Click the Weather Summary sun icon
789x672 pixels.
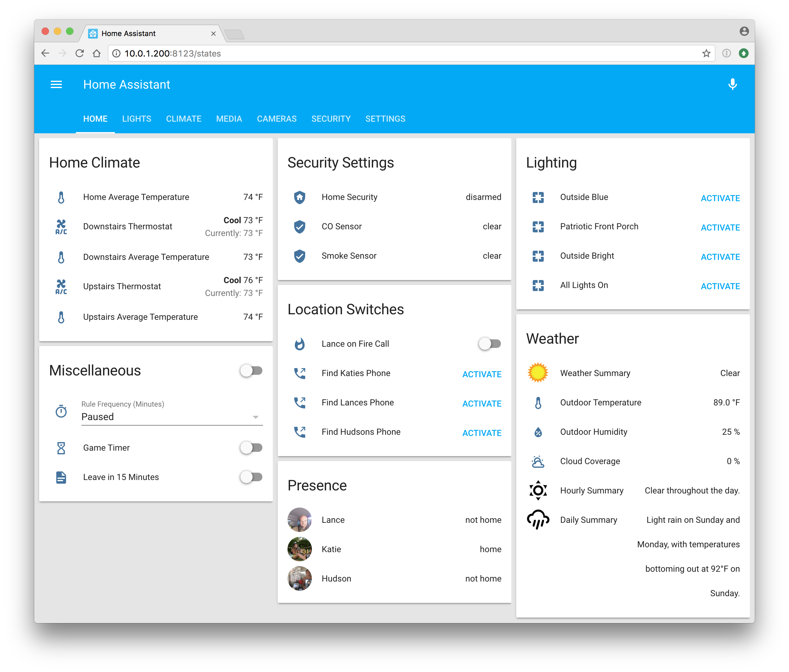tap(538, 373)
